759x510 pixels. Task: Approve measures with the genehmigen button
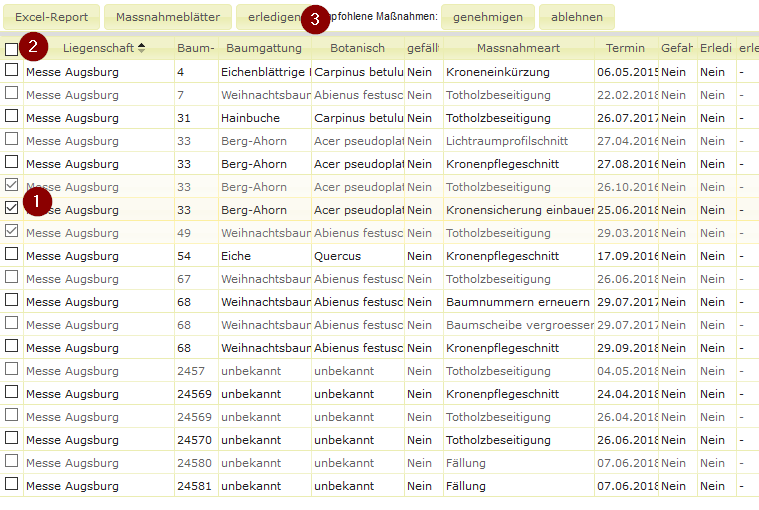coord(488,17)
